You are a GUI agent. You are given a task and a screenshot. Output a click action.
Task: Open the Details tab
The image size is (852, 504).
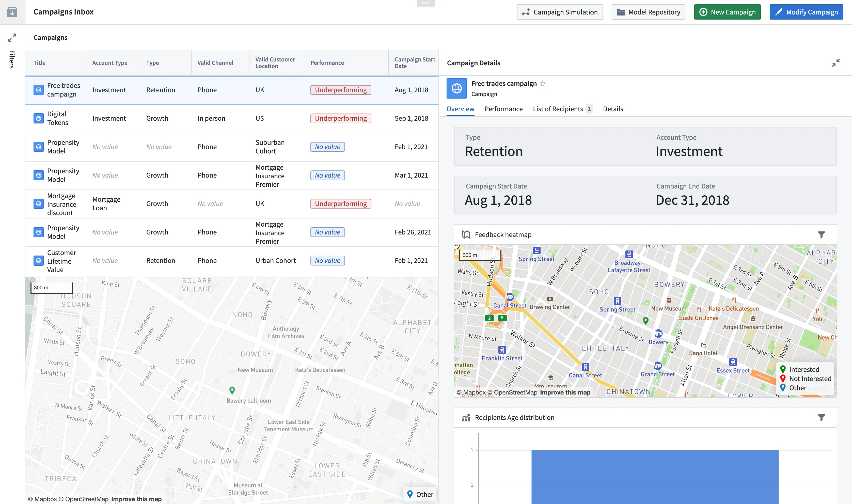click(613, 109)
